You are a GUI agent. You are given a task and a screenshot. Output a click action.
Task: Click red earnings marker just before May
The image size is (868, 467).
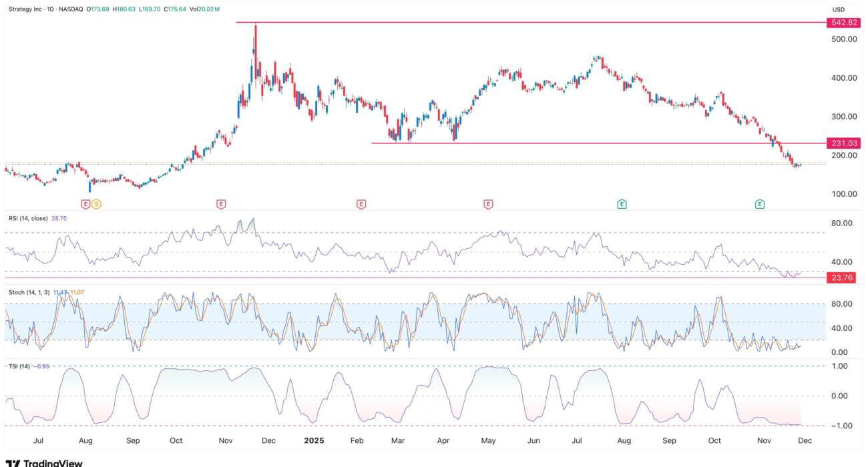pyautogui.click(x=488, y=203)
